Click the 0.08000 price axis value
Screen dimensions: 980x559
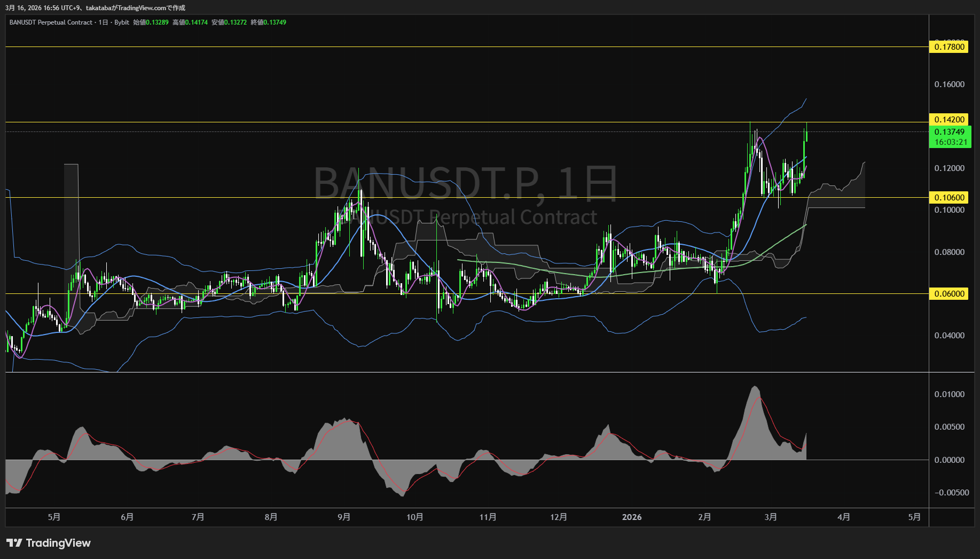[x=950, y=252]
